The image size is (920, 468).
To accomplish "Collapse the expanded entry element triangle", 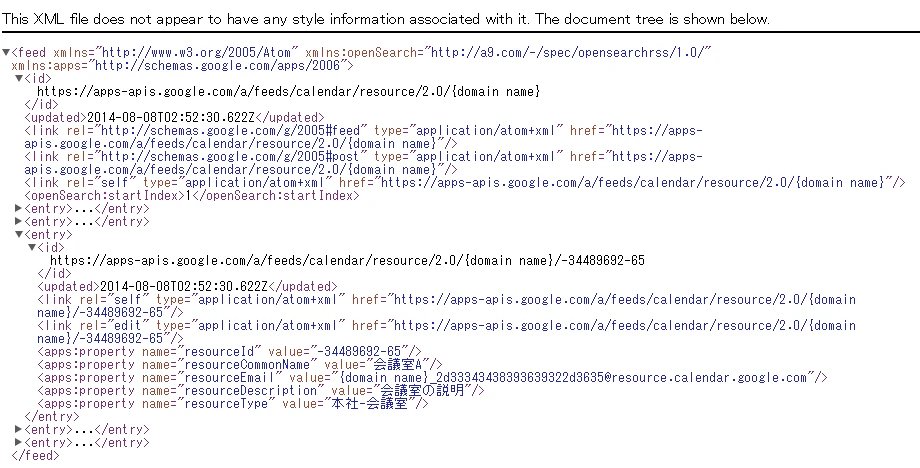I will (x=19, y=234).
